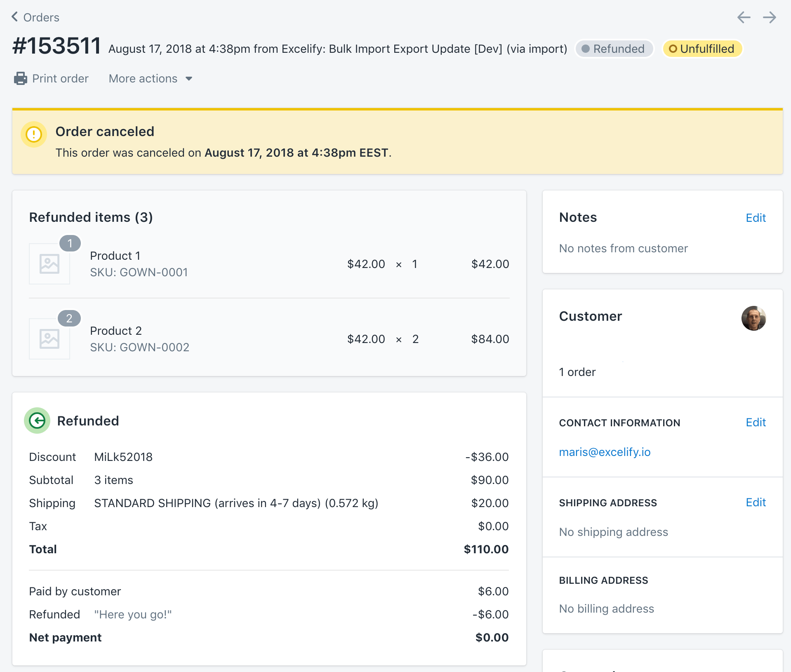Edit the Contact Information
The image size is (791, 672).
[x=755, y=422]
